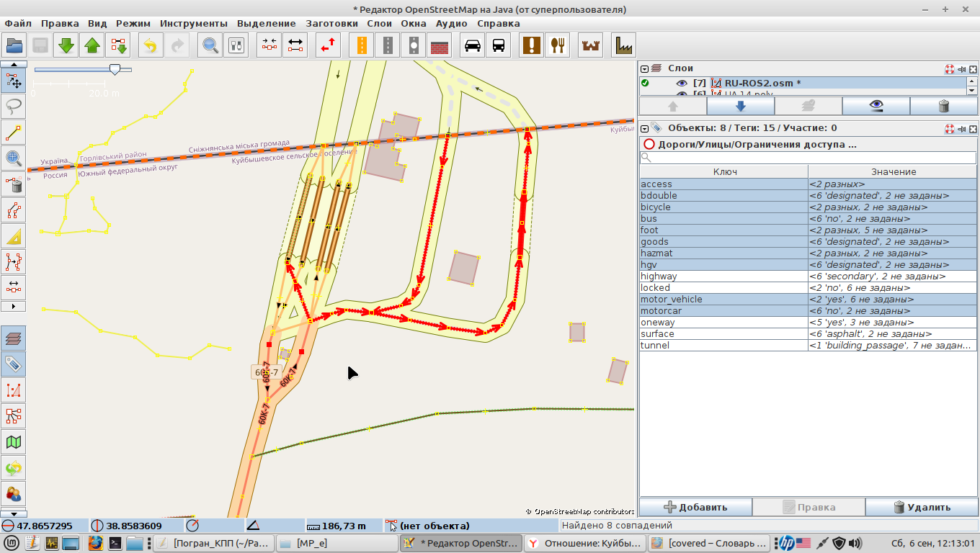Click the Добавить button

[x=695, y=507]
